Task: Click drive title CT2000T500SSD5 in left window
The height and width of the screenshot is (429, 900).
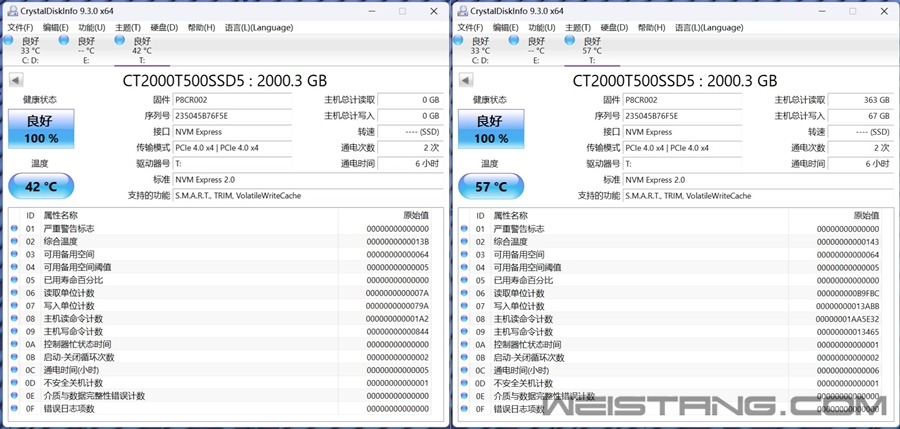Action: click(x=225, y=81)
